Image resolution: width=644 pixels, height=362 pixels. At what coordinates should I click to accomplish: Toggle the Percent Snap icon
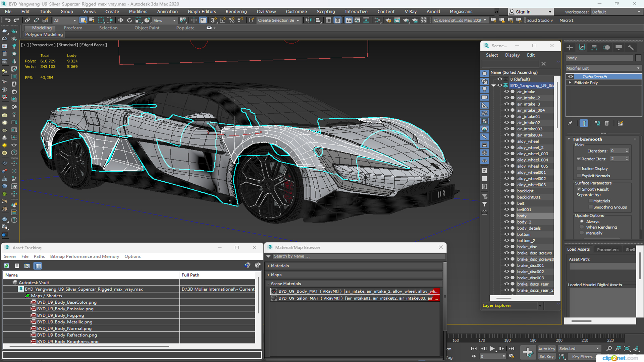tap(231, 20)
